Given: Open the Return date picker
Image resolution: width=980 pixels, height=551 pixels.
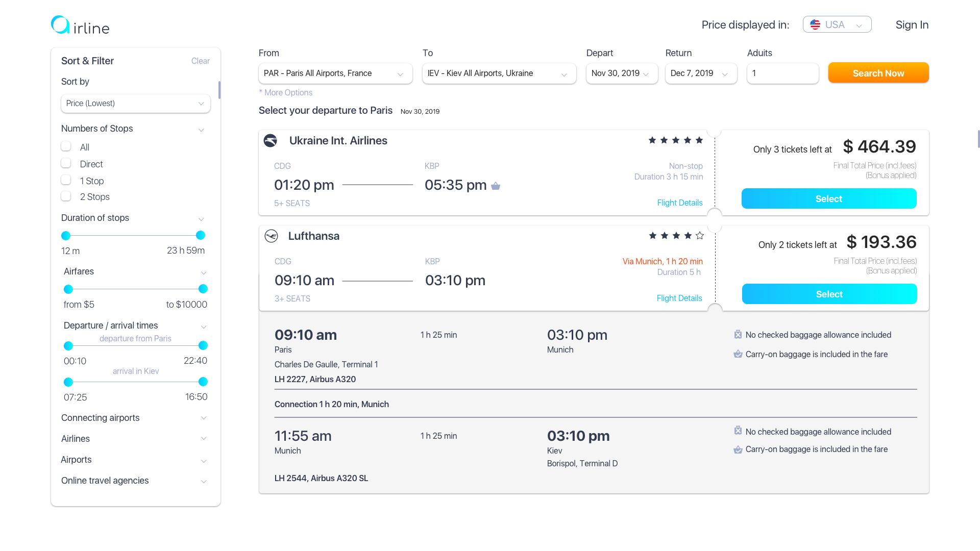Looking at the screenshot, I should click(x=701, y=73).
